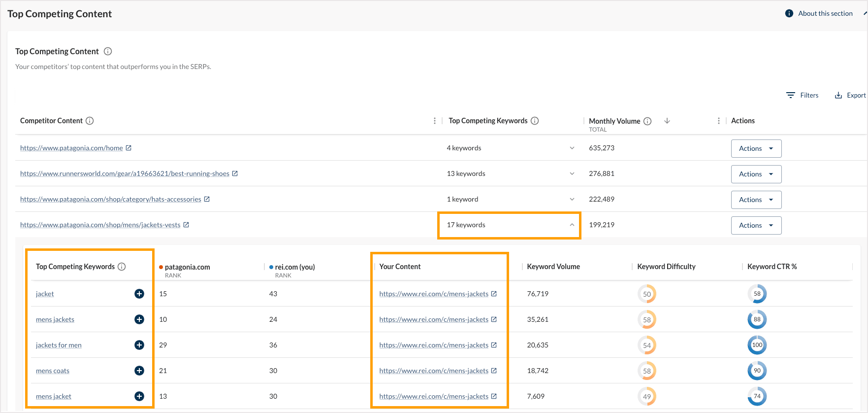Open Monthly Volume column options menu
The height and width of the screenshot is (413, 868).
pos(718,121)
